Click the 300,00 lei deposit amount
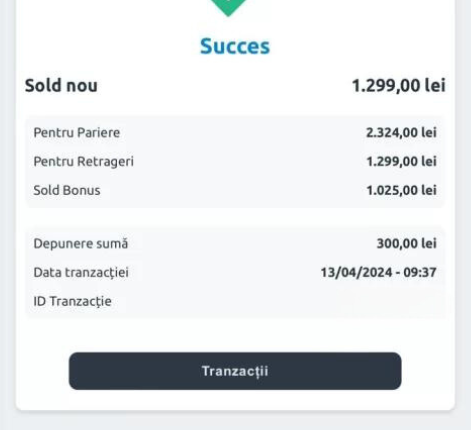Image resolution: width=471 pixels, height=430 pixels. point(407,244)
